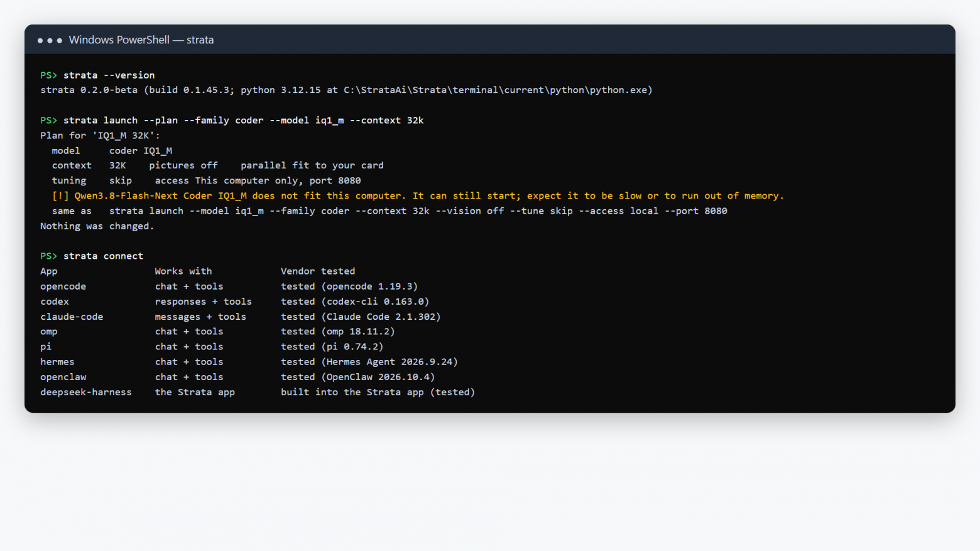This screenshot has height=551, width=980.
Task: Click the middle window control dot
Action: click(50, 40)
